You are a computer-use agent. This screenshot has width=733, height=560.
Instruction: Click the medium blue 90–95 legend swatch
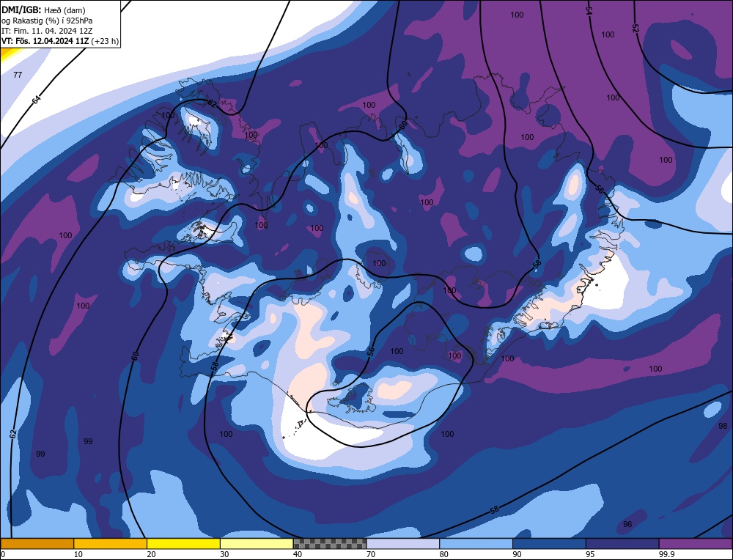tap(549, 543)
